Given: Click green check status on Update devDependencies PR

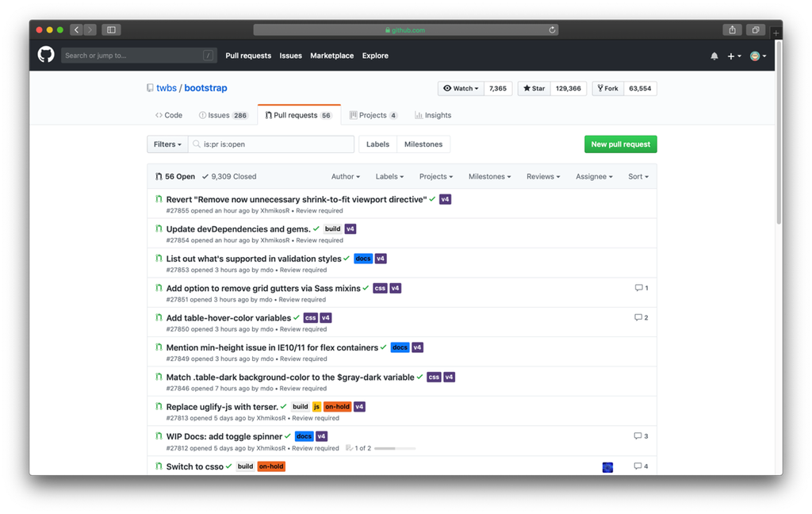Looking at the screenshot, I should 316,228.
